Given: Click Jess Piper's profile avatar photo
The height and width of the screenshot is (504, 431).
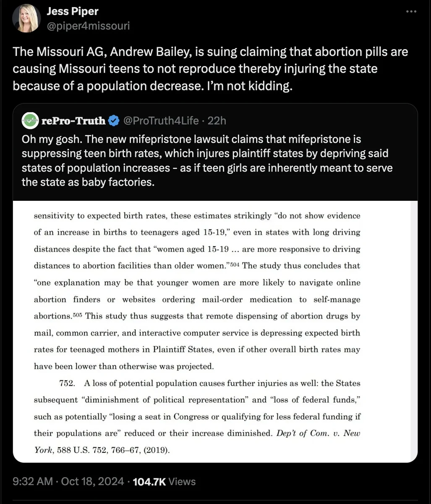Looking at the screenshot, I should pyautogui.click(x=26, y=18).
